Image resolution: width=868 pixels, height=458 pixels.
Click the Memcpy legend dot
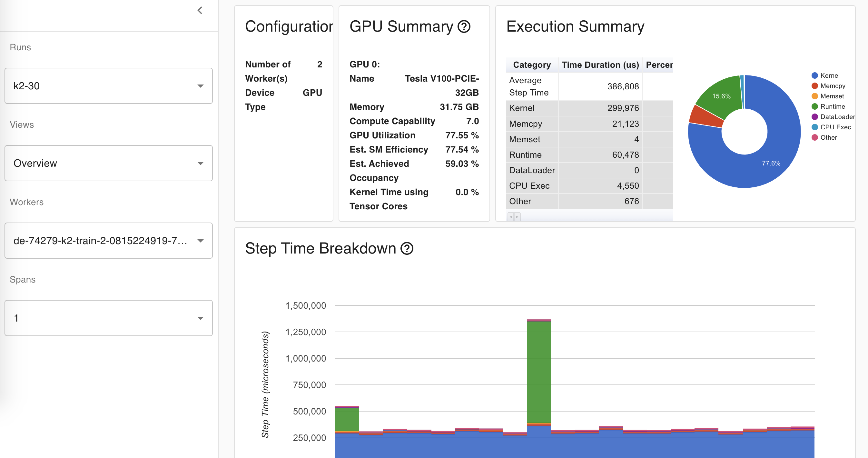(814, 86)
